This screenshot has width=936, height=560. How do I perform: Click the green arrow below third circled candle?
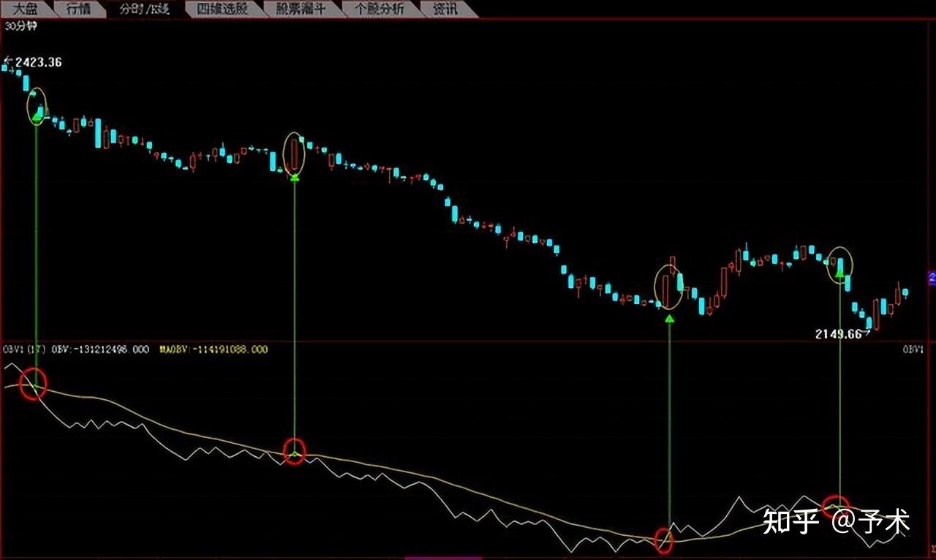pyautogui.click(x=669, y=319)
